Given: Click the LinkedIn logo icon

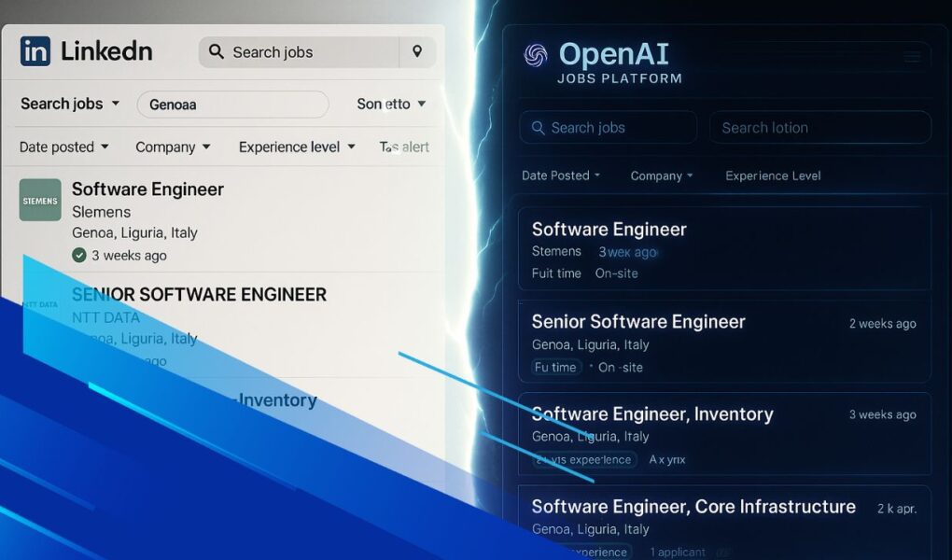Looking at the screenshot, I should pyautogui.click(x=35, y=51).
